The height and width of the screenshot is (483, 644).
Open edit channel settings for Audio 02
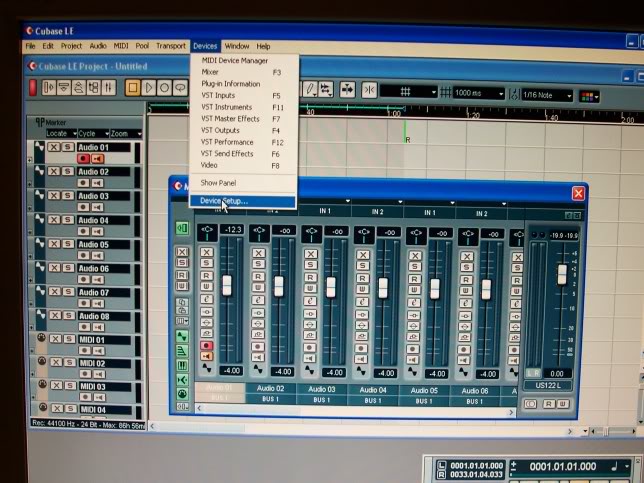click(x=258, y=300)
